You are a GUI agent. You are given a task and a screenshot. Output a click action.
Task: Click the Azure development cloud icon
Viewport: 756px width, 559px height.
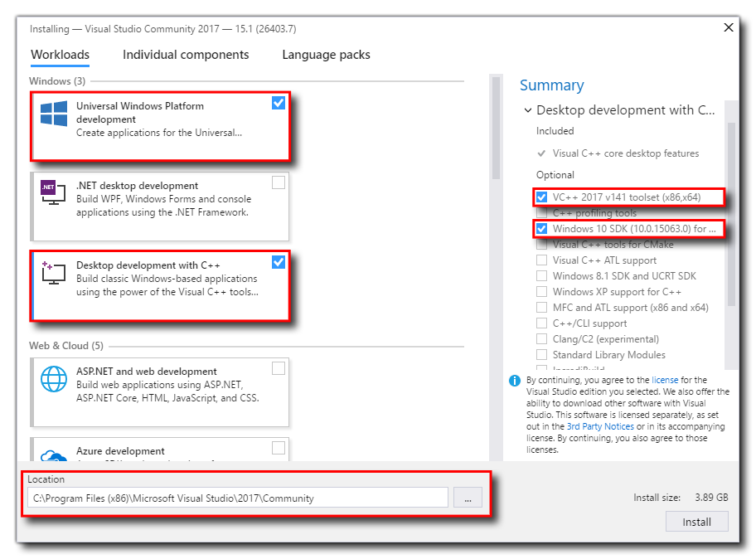tap(54, 455)
